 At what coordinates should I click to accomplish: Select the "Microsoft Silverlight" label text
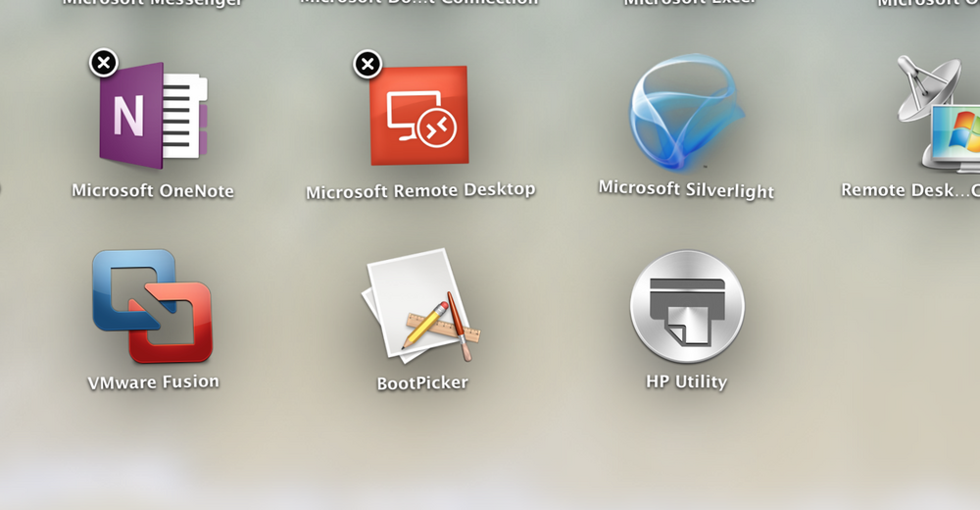point(686,189)
